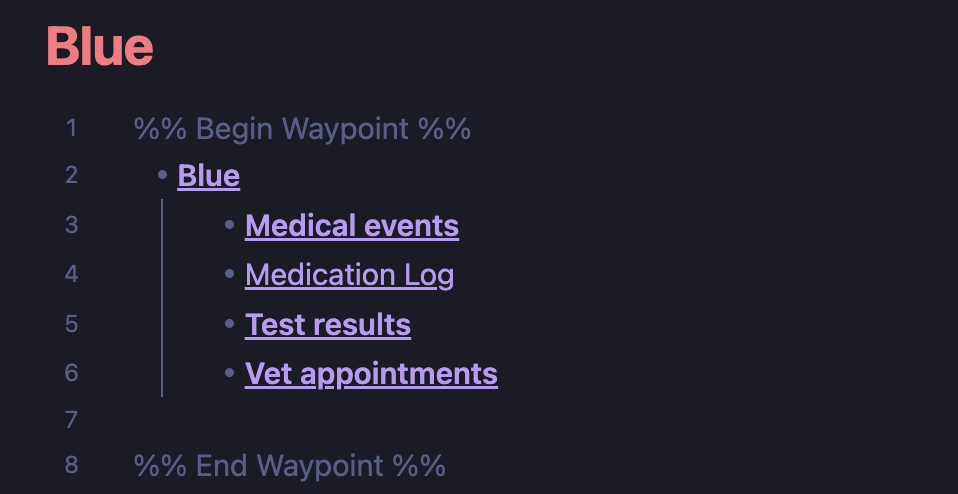Click the bullet beside Test results
The height and width of the screenshot is (494, 958).
point(230,324)
